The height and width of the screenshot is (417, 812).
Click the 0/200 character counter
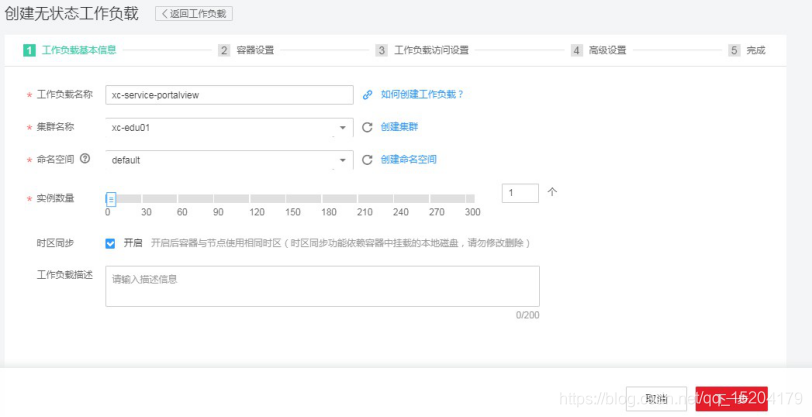tap(527, 315)
